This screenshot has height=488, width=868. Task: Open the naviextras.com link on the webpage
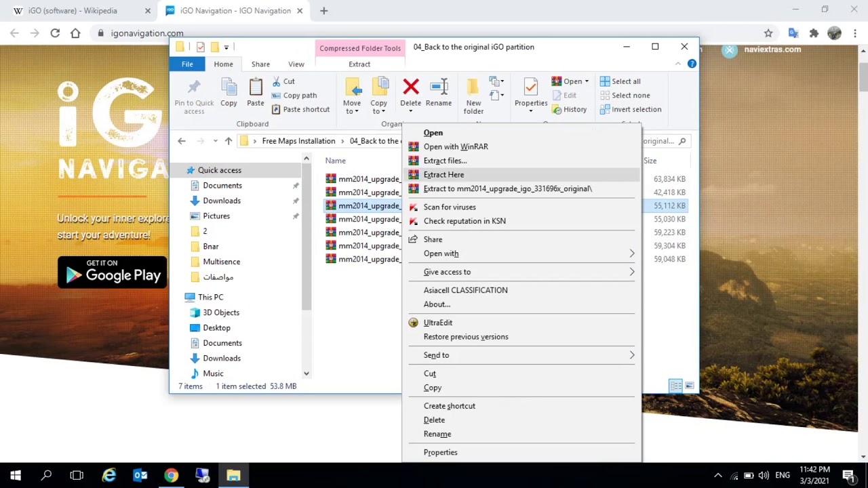point(772,49)
